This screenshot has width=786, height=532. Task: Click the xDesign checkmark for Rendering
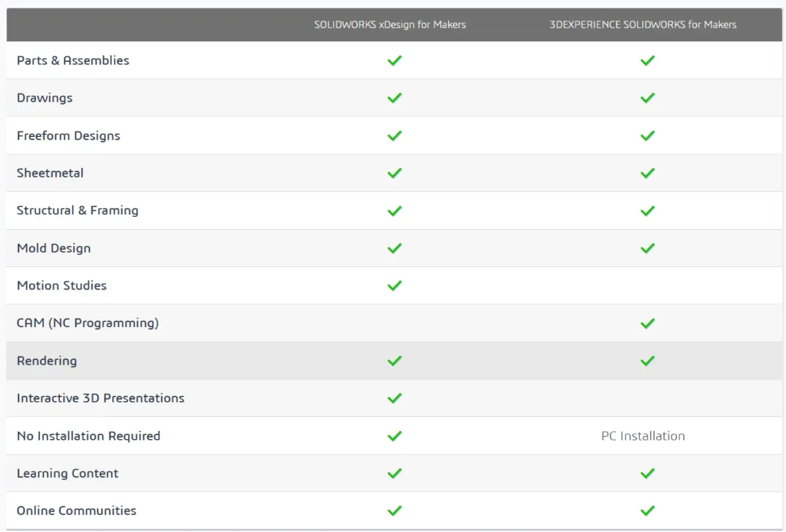pos(394,361)
